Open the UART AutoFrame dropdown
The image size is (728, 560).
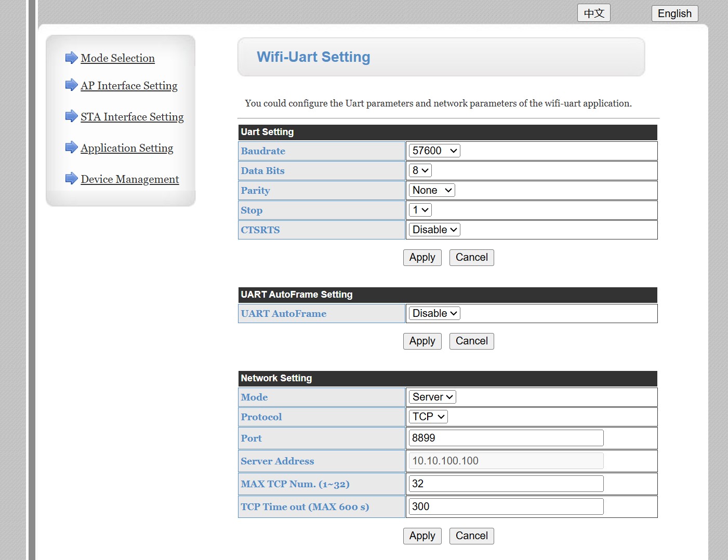click(434, 313)
